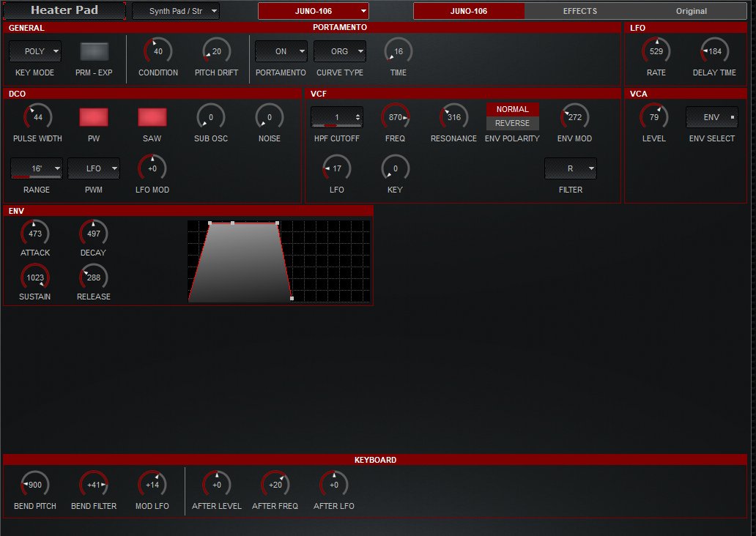Click the ENV RELEASE knob
Screen dimensions: 756x536
tap(94, 278)
